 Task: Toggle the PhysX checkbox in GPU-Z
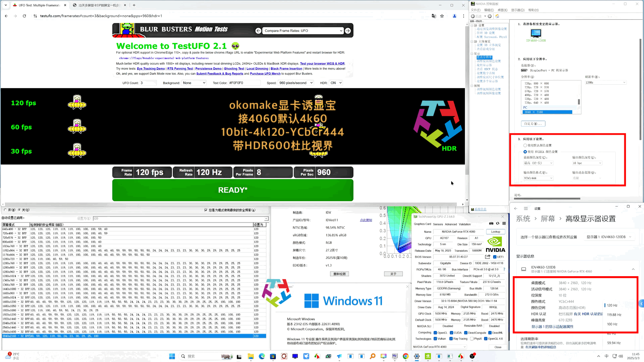tap(472, 339)
